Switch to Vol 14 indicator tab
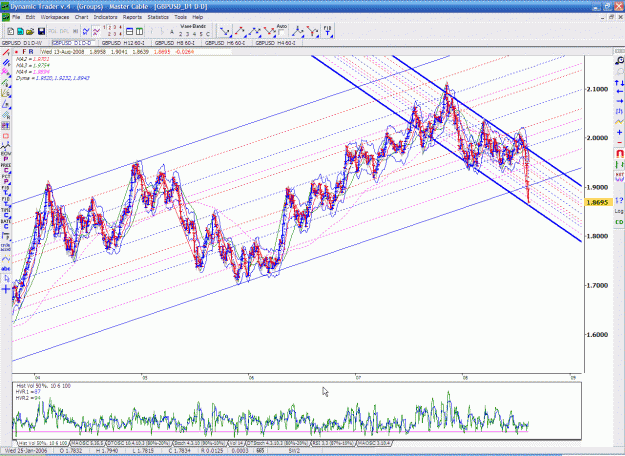Viewport: 625px width, 456px height. 236,443
